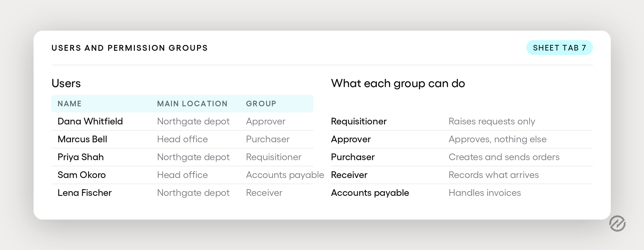The height and width of the screenshot is (250, 644).
Task: Click the Requisitioner label in the permissions list
Action: click(359, 121)
